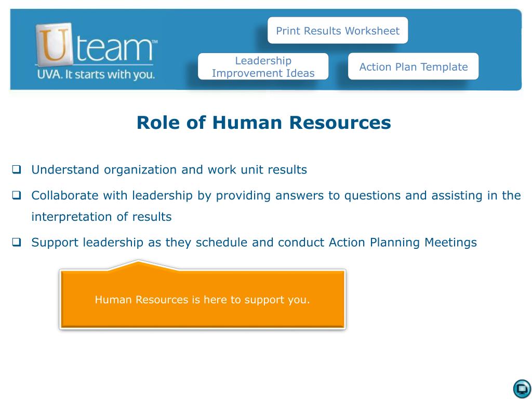The height and width of the screenshot is (399, 532).
Task: Select the 'Role of Human Resources' heading
Action: 263,123
